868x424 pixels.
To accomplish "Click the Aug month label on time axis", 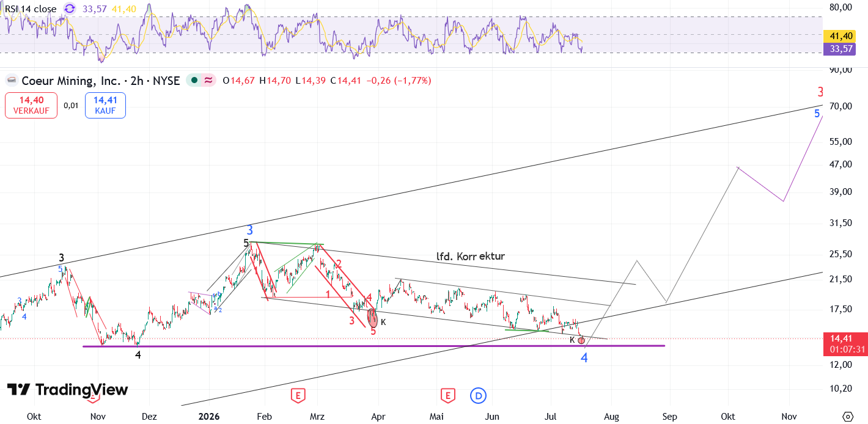I will 611,417.
